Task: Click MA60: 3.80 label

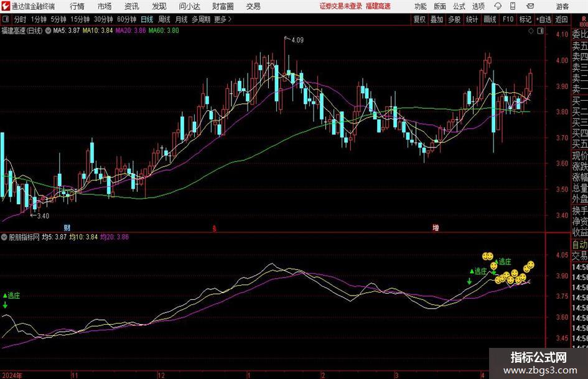Action: [164, 30]
